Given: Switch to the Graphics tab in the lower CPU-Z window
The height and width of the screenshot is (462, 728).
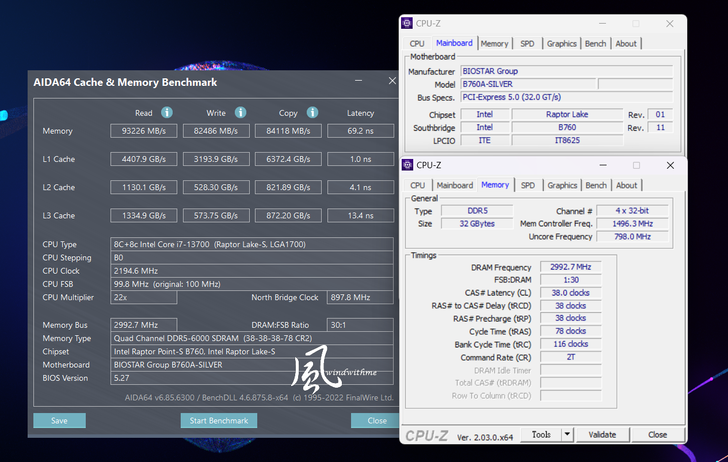Looking at the screenshot, I should coord(562,185).
